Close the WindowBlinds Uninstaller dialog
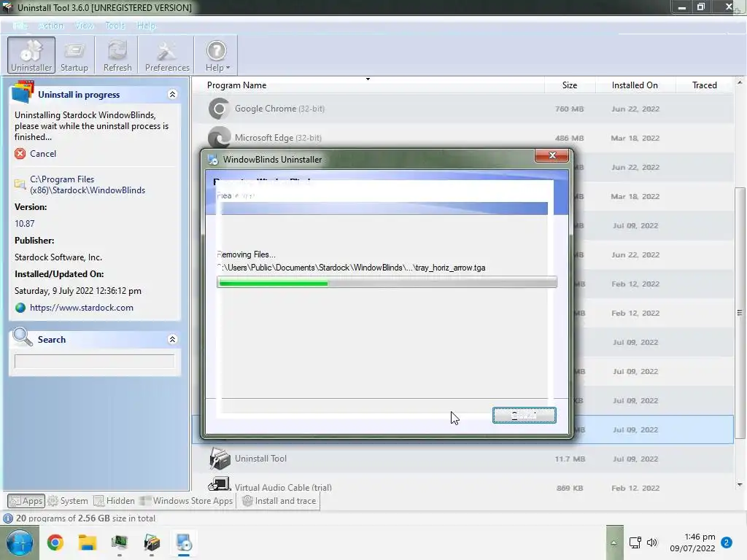747x560 pixels. [x=551, y=155]
